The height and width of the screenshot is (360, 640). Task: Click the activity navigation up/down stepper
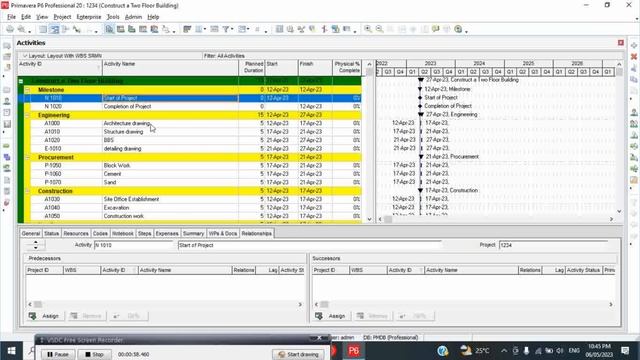point(36,245)
